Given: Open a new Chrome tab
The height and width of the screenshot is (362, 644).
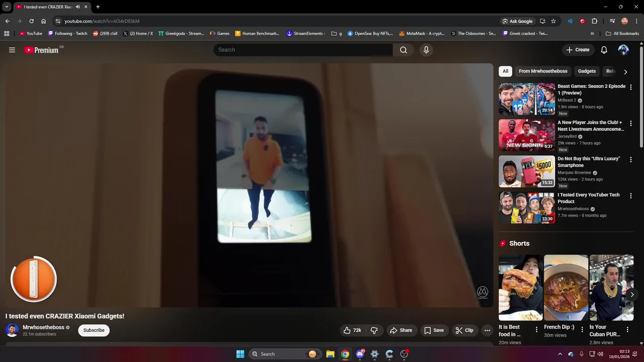Looking at the screenshot, I should click(x=98, y=7).
